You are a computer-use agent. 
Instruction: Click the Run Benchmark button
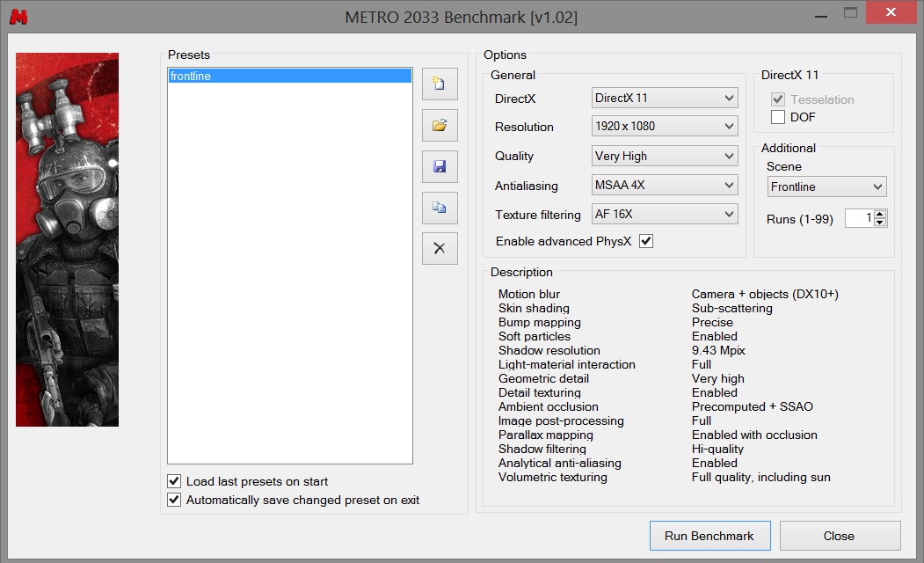tap(710, 536)
